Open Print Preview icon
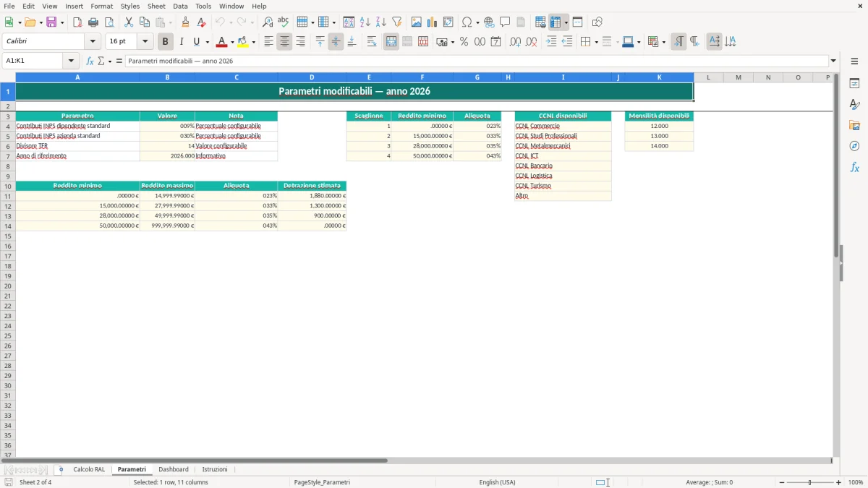 109,22
